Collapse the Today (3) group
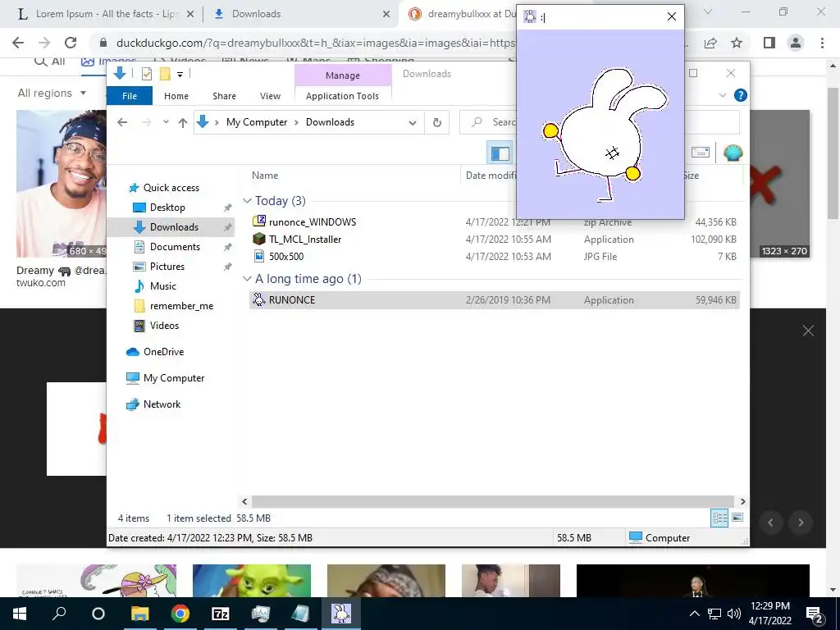The height and width of the screenshot is (630, 840). [247, 201]
